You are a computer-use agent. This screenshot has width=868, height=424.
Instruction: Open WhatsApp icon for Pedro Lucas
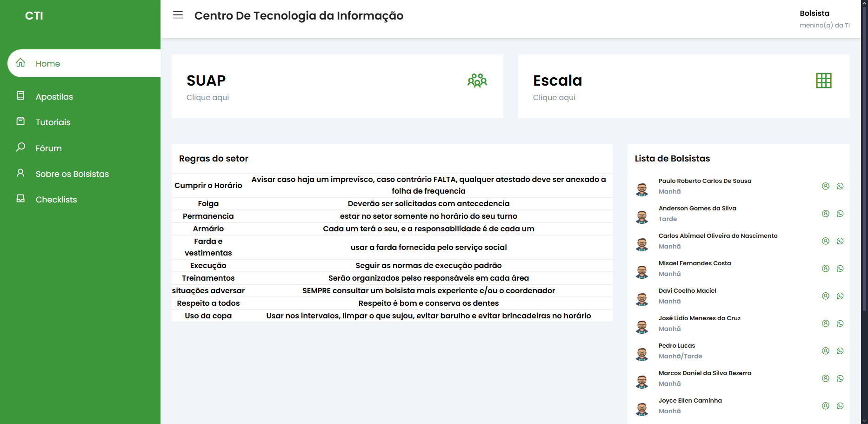click(x=840, y=350)
